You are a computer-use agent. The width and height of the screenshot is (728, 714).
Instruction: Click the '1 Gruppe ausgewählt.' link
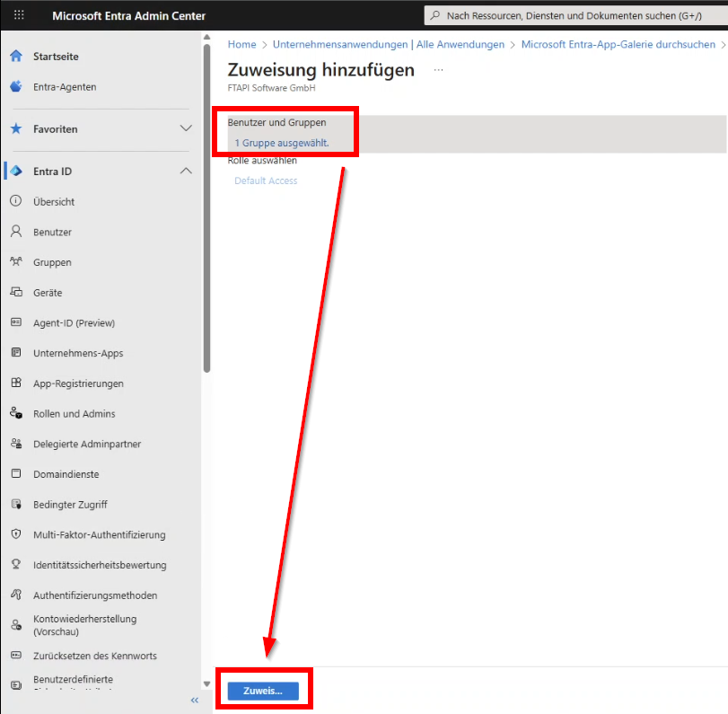(x=282, y=143)
